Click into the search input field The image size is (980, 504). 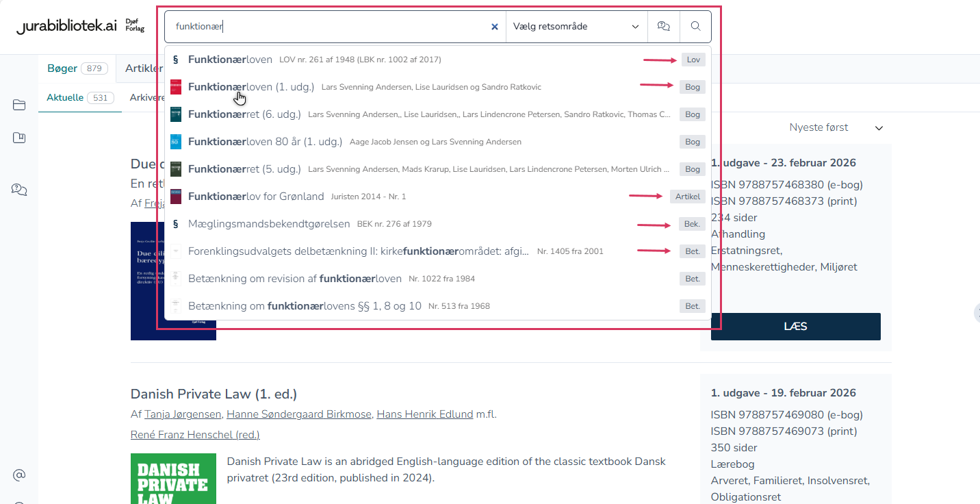[x=328, y=27]
